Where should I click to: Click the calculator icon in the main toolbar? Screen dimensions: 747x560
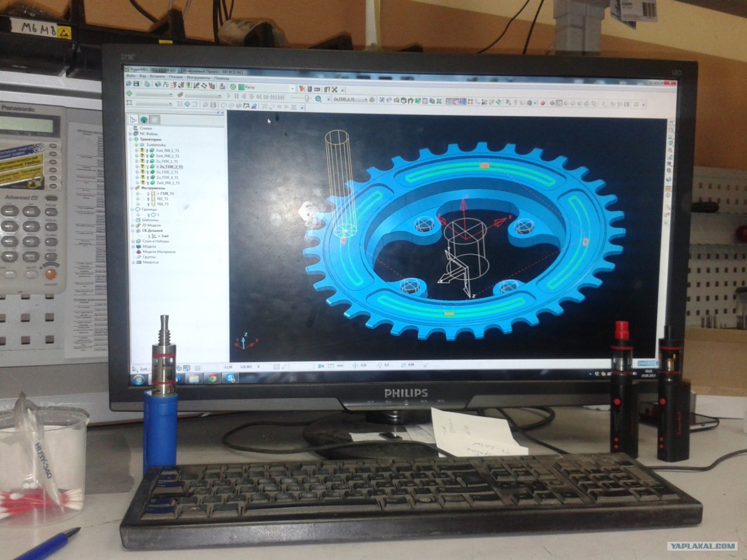click(x=310, y=89)
